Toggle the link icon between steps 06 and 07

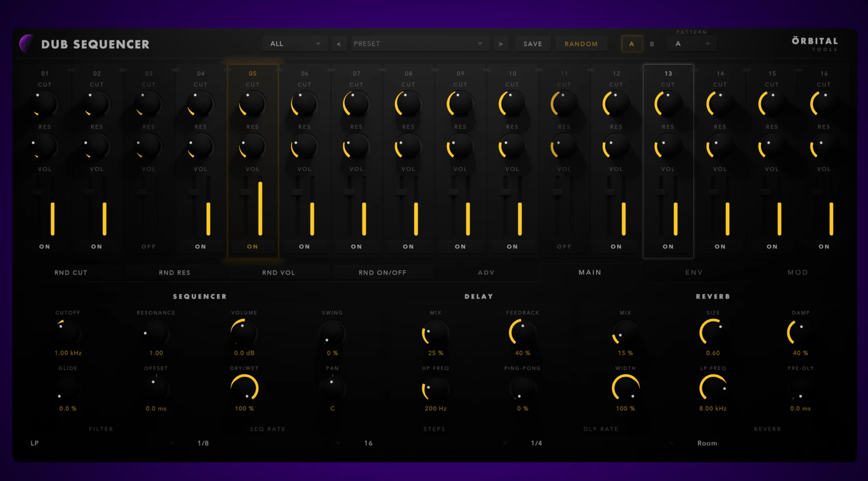(331, 70)
